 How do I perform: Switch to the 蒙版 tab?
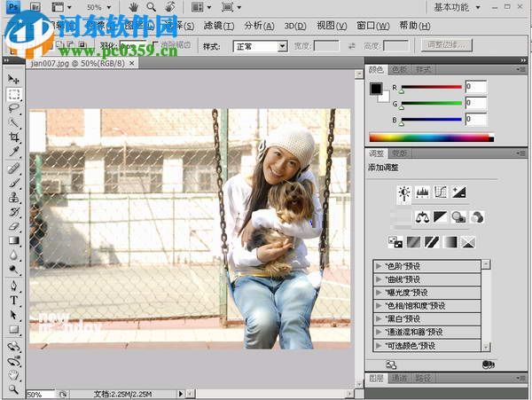pyautogui.click(x=399, y=153)
